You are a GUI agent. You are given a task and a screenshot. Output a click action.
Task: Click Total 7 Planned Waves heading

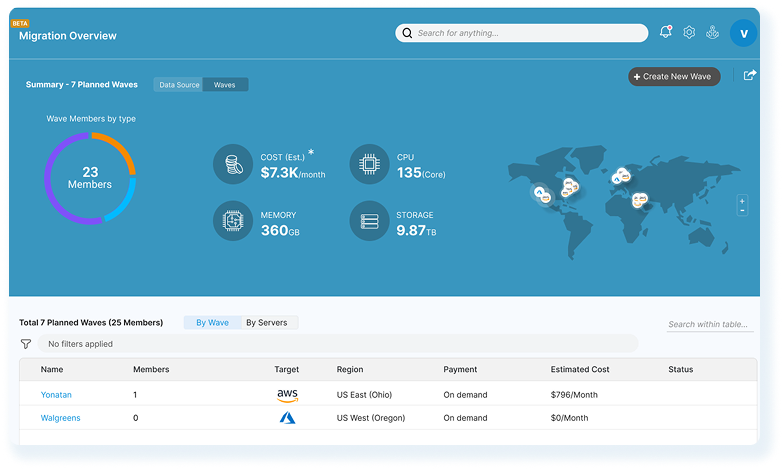click(x=91, y=323)
